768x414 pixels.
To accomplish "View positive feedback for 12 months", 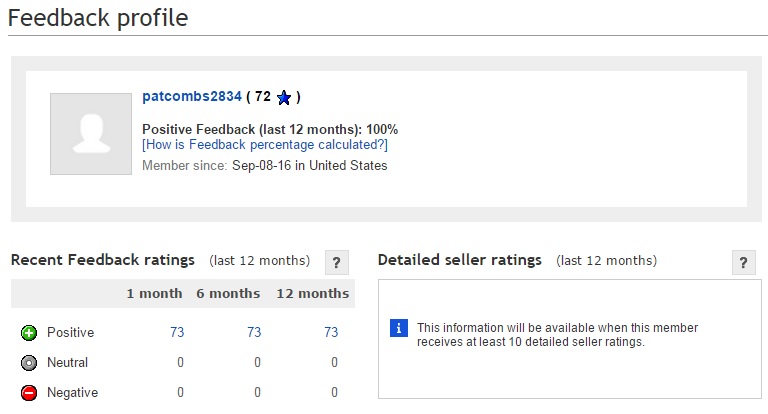I will pos(331,333).
